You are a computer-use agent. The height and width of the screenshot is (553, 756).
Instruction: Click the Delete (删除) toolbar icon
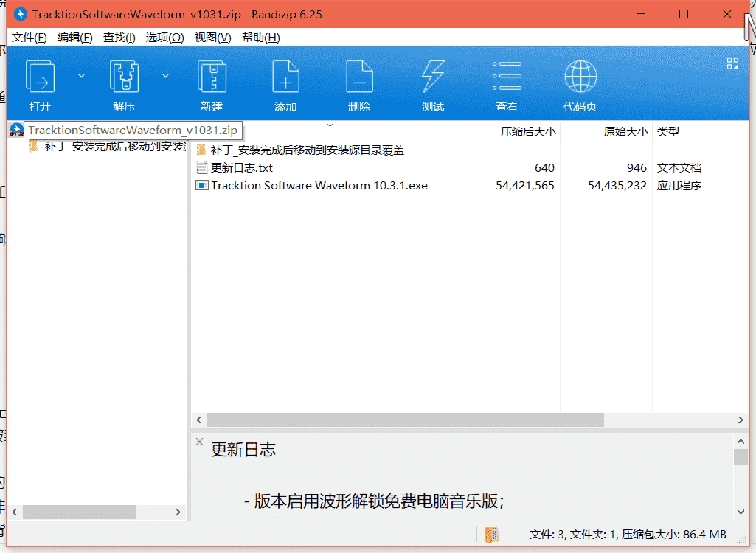359,76
